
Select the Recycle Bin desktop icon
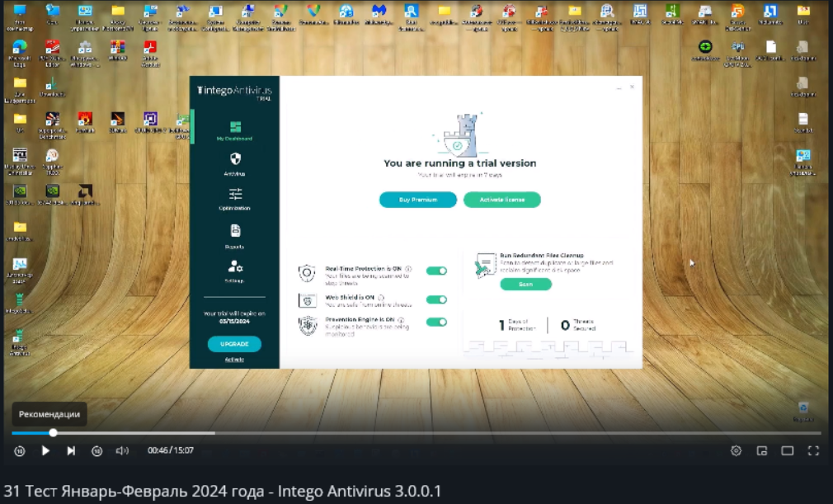pos(803,412)
